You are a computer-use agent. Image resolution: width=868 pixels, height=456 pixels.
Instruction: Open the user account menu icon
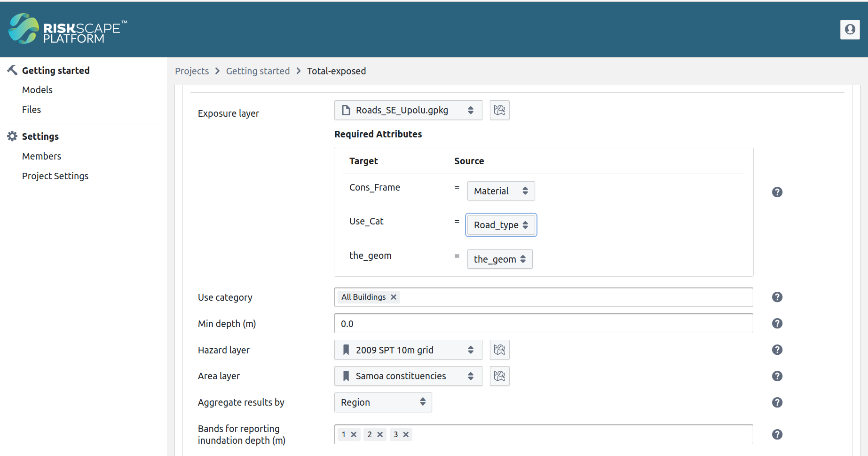tap(850, 29)
